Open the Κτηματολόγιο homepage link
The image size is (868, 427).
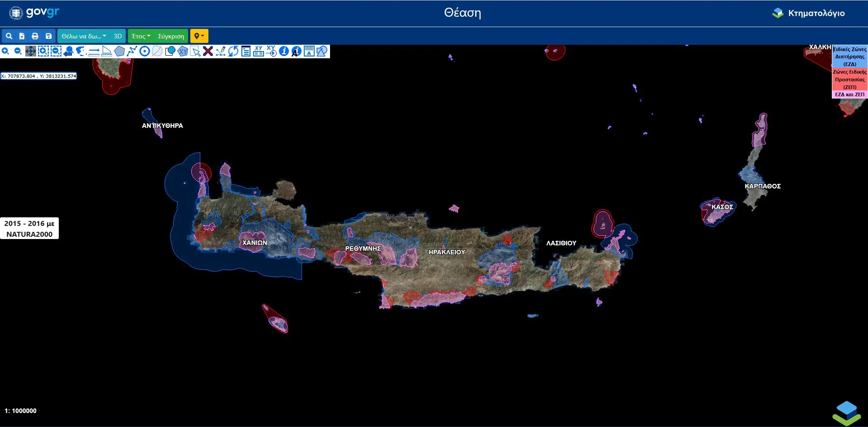pyautogui.click(x=808, y=13)
